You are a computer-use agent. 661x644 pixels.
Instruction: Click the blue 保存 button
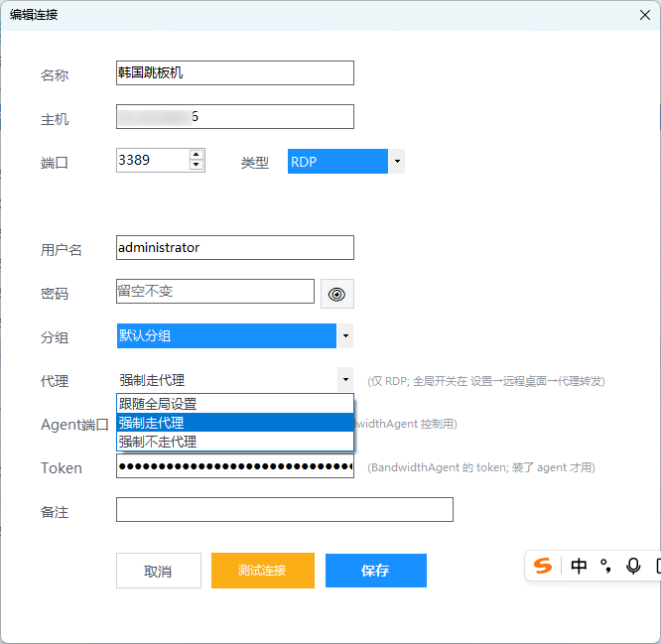pos(375,571)
